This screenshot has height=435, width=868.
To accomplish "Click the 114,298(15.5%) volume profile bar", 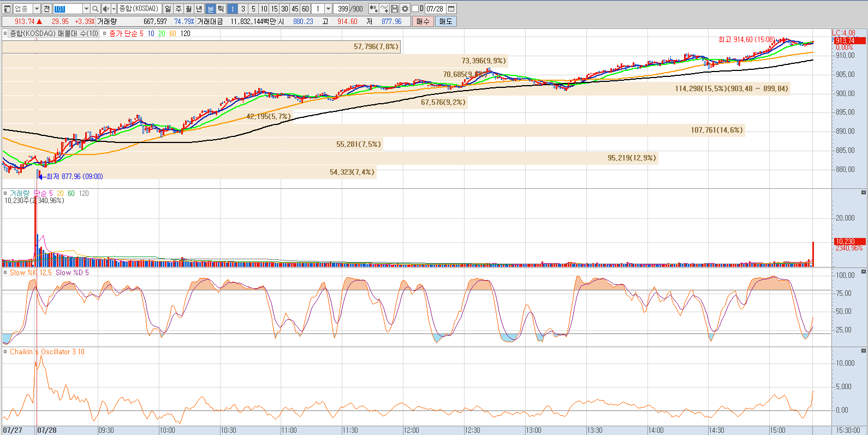I will [x=396, y=88].
